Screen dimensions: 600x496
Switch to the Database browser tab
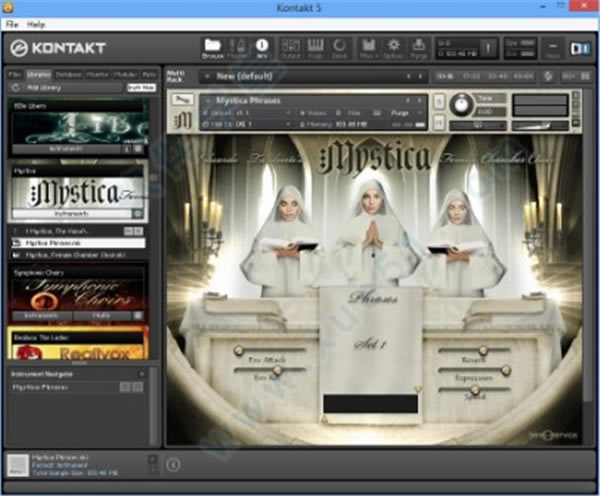(68, 75)
